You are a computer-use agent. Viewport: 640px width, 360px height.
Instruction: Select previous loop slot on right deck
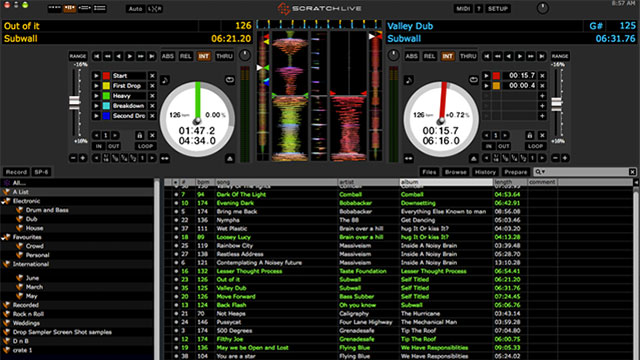pyautogui.click(x=487, y=135)
